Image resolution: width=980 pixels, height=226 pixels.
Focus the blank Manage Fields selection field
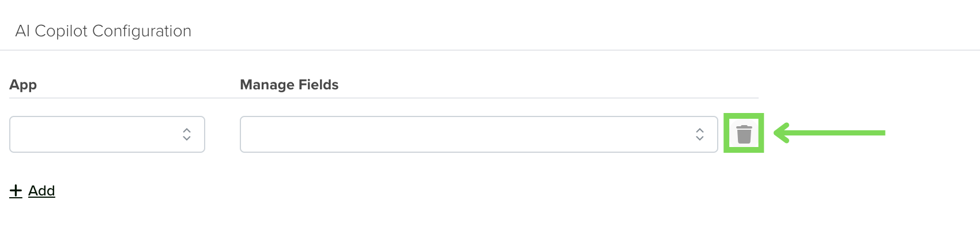pos(479,134)
